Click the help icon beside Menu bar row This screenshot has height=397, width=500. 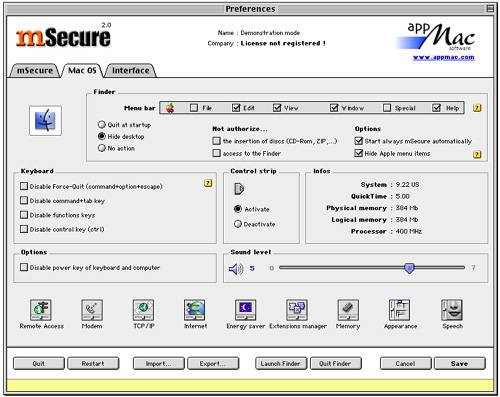[x=477, y=108]
